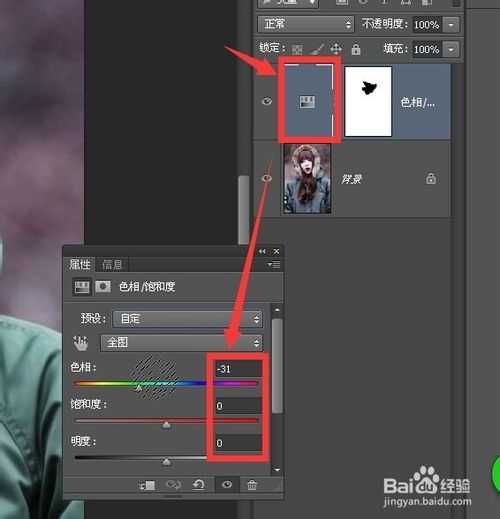
Task: Click the lightness slider handle
Action: pos(166,462)
